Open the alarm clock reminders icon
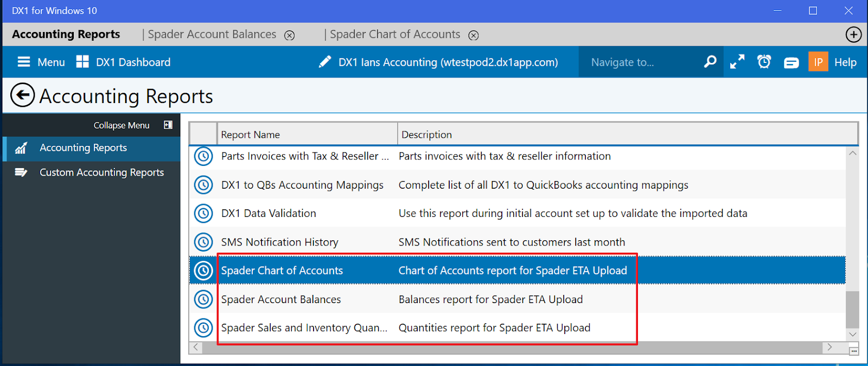Viewport: 868px width, 366px height. pyautogui.click(x=764, y=62)
